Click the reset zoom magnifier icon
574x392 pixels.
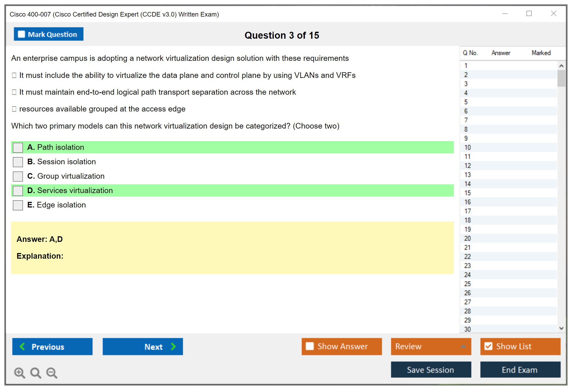point(36,372)
